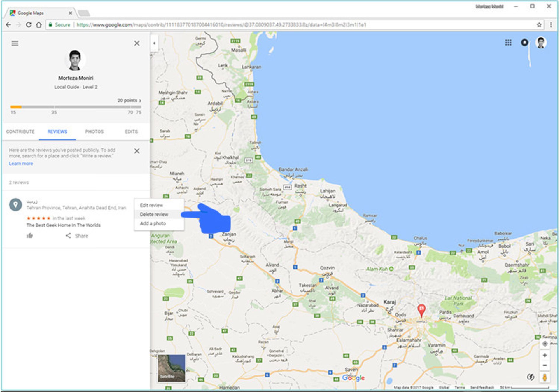
Task: Open the Google account avatar menu
Action: (541, 43)
